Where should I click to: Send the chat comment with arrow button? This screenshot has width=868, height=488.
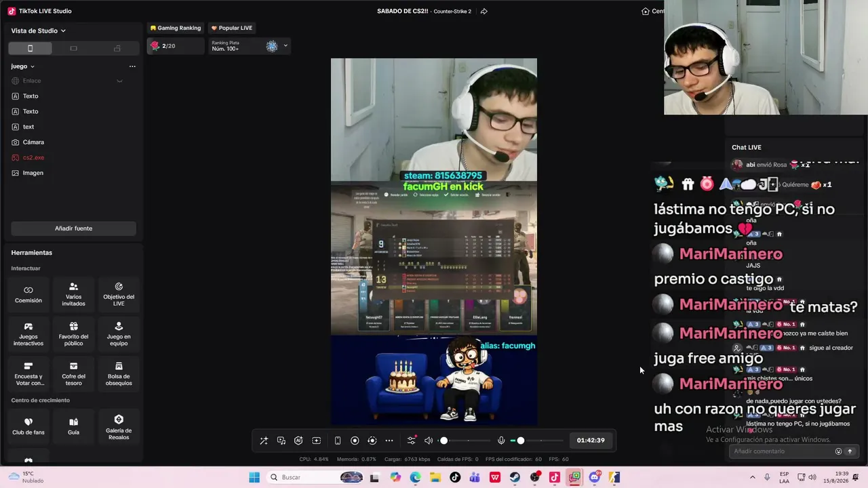850,451
